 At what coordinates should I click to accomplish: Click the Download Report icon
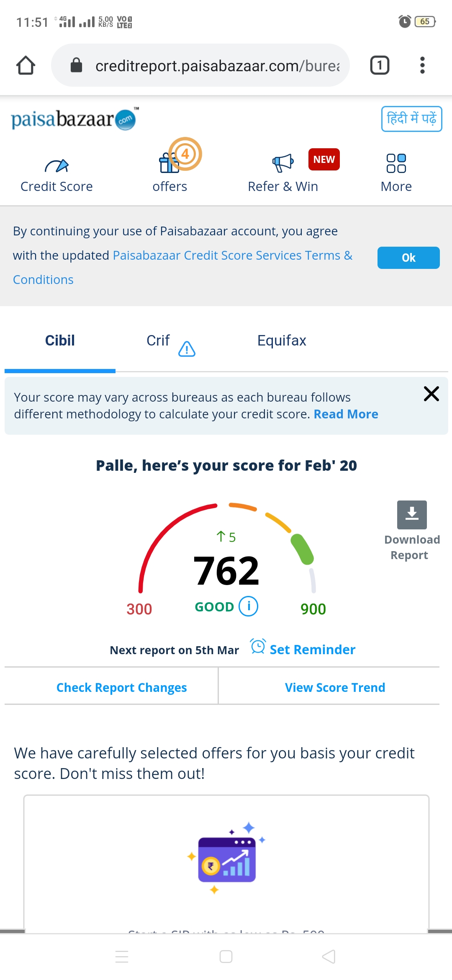(412, 515)
